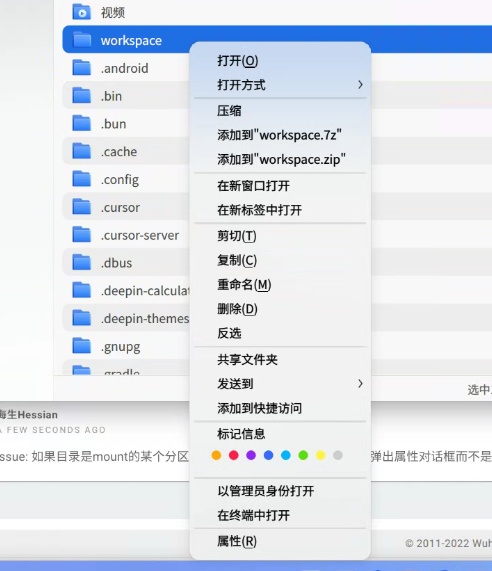Select 添加到"workspace.zip" menu entry

pos(280,160)
